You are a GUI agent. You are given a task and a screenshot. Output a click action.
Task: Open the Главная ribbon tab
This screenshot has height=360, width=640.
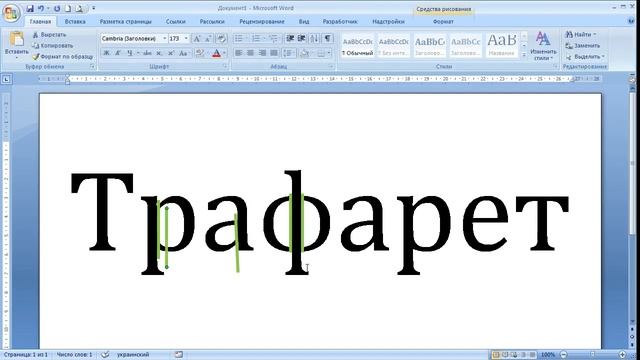tap(40, 22)
